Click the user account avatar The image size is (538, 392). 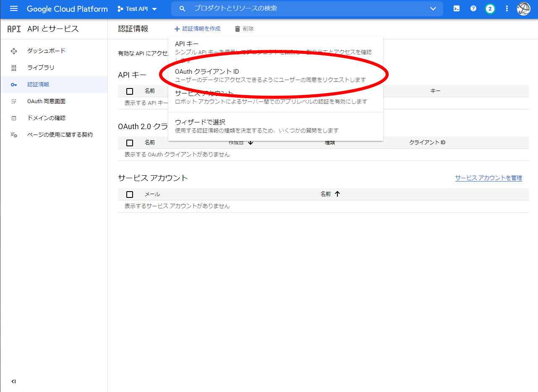524,9
